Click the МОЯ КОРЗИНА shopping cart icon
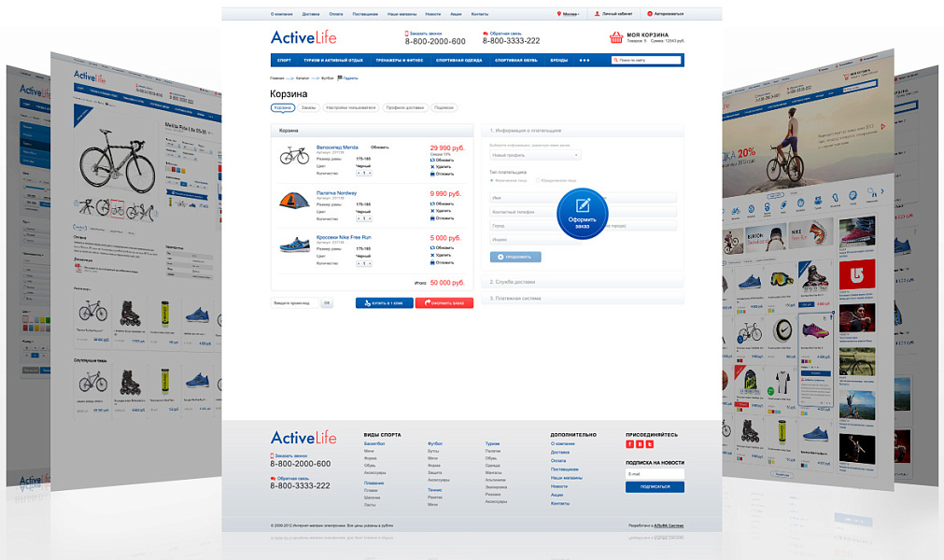This screenshot has width=944, height=560. click(x=615, y=36)
